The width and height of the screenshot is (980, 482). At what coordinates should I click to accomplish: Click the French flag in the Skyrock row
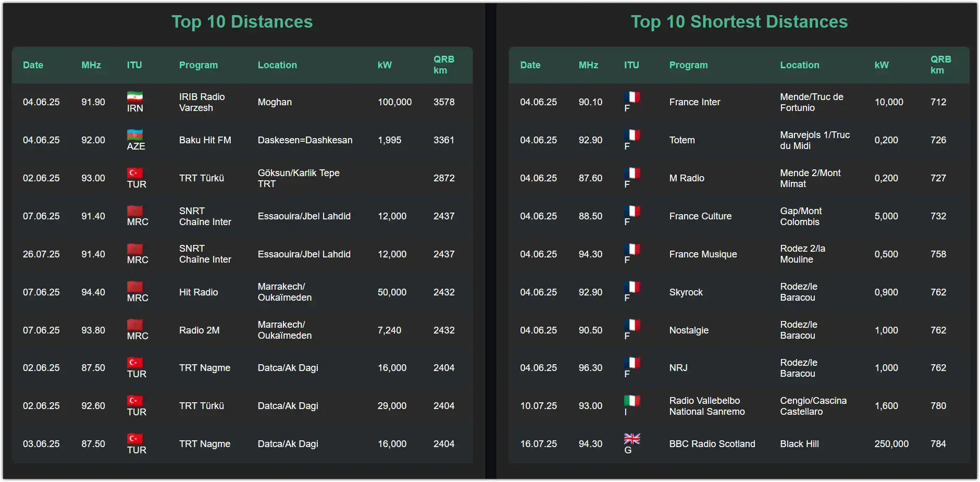(632, 287)
